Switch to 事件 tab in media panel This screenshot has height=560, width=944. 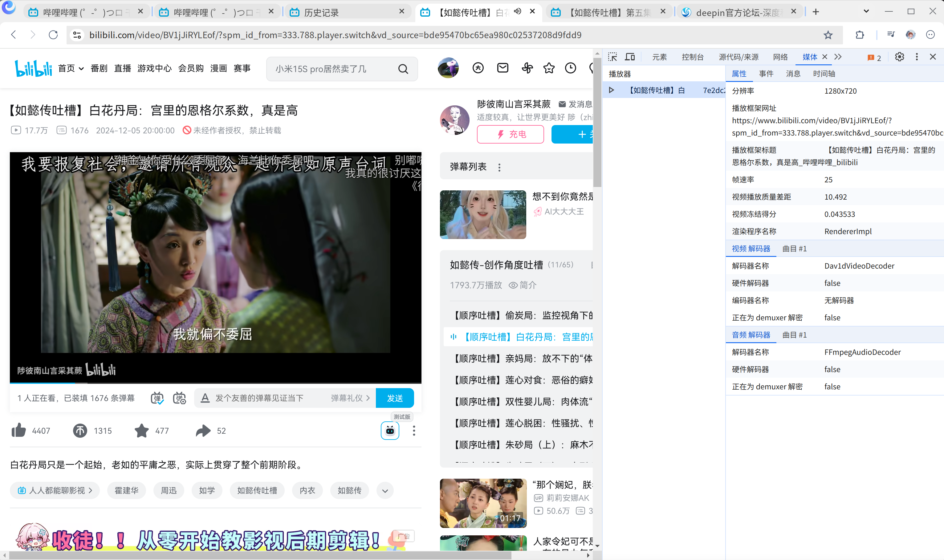click(766, 74)
